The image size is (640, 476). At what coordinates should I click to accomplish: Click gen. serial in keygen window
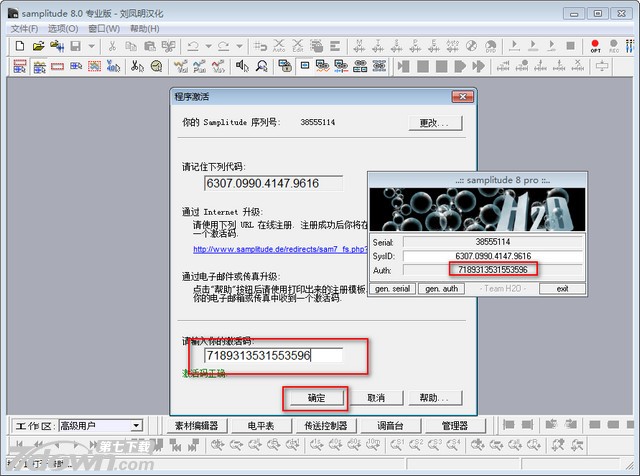[392, 289]
